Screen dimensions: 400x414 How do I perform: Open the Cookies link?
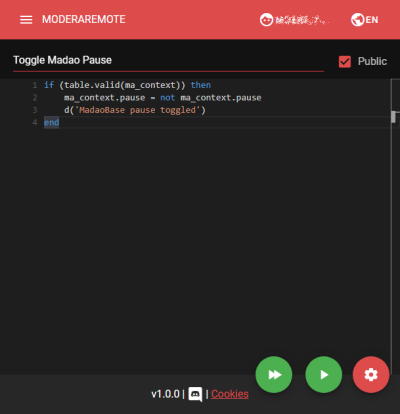point(230,394)
